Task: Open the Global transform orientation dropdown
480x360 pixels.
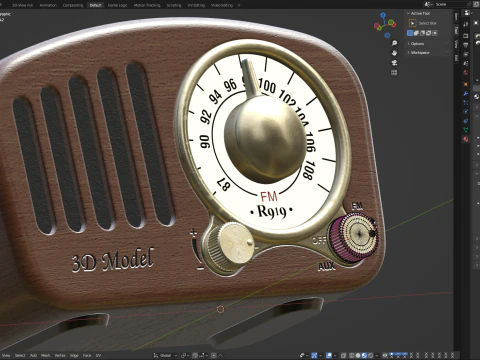Action: pos(165,355)
